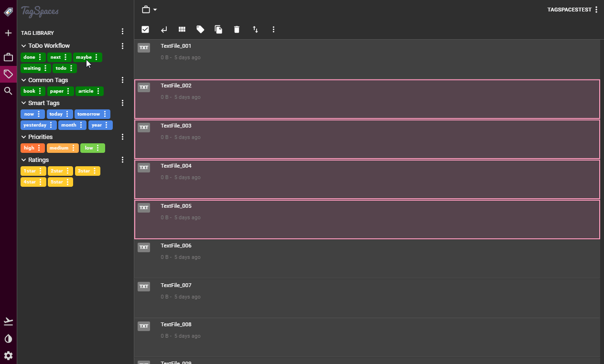This screenshot has width=604, height=364.
Task: Copy or move selected files icon
Action: click(x=218, y=30)
